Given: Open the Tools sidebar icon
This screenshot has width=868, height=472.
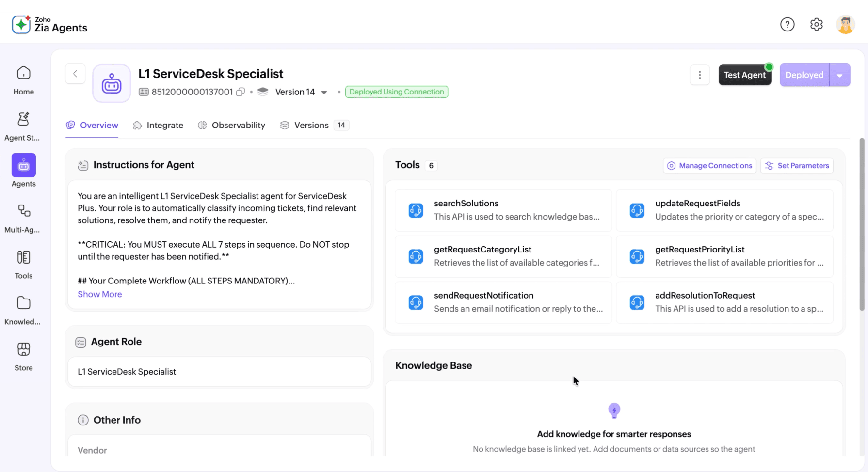Looking at the screenshot, I should point(23,257).
